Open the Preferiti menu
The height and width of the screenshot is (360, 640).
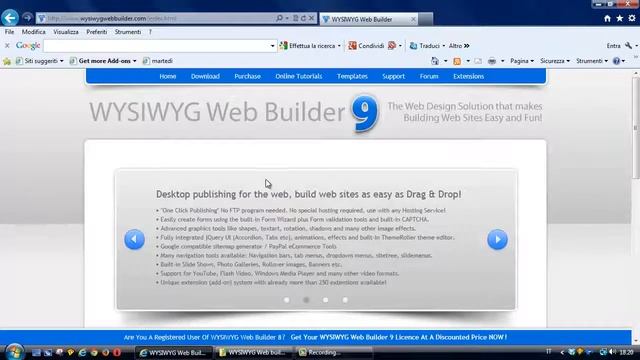[x=96, y=32]
